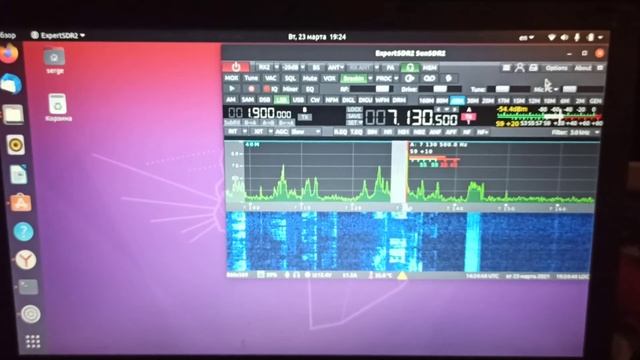The width and height of the screenshot is (640, 360).
Task: Toggle SQL squelch
Action: 290,78
